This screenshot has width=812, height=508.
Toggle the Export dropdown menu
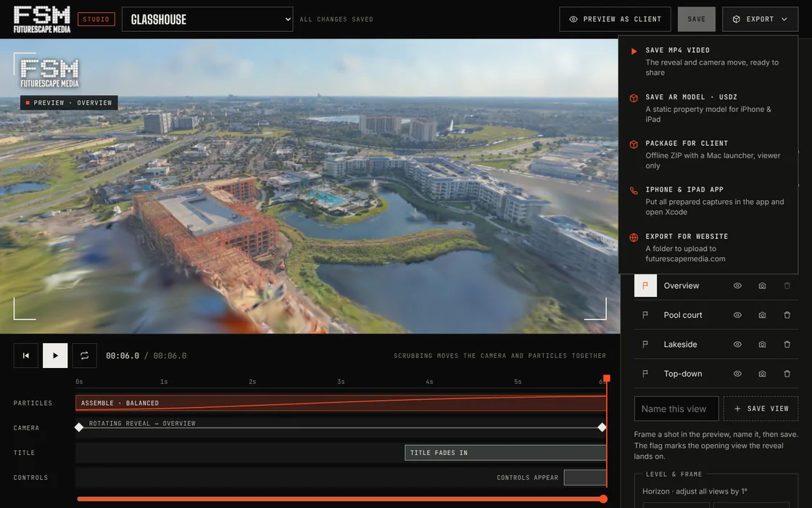(x=760, y=19)
